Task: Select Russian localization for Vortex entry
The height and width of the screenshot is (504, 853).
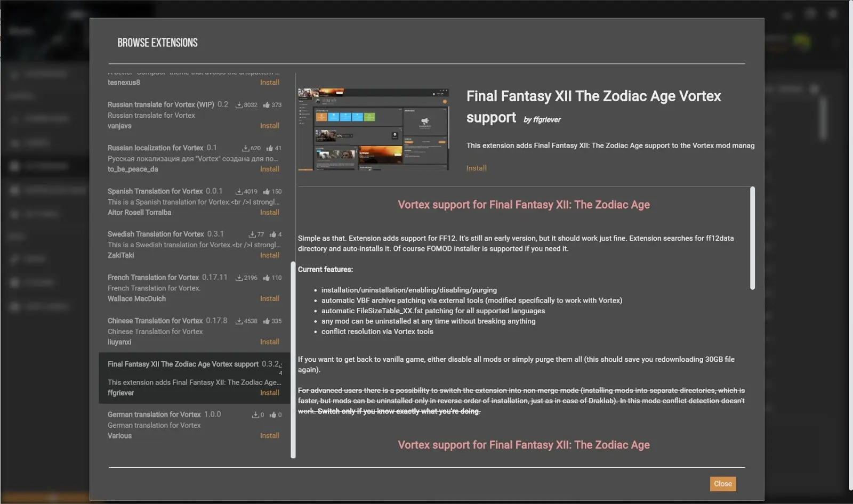Action: tap(195, 158)
